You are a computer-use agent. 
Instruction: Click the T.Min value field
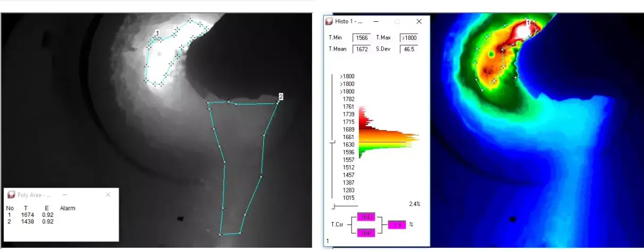tap(361, 38)
